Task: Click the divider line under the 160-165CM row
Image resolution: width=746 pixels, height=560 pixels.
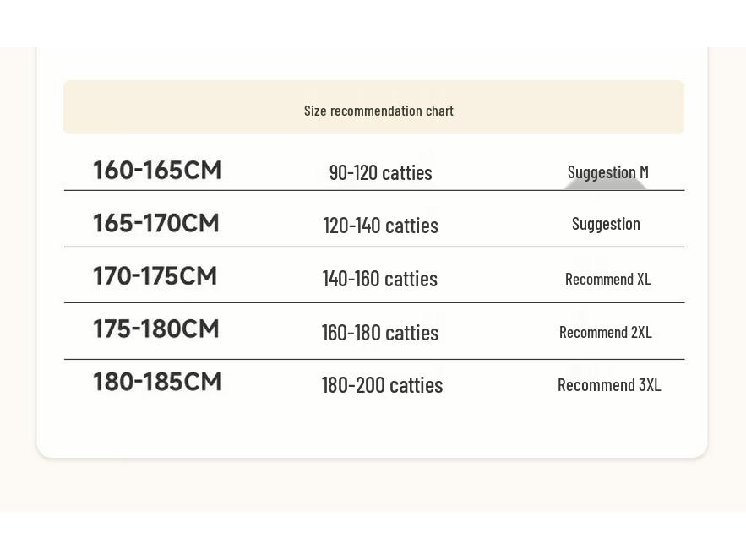Action: [374, 191]
